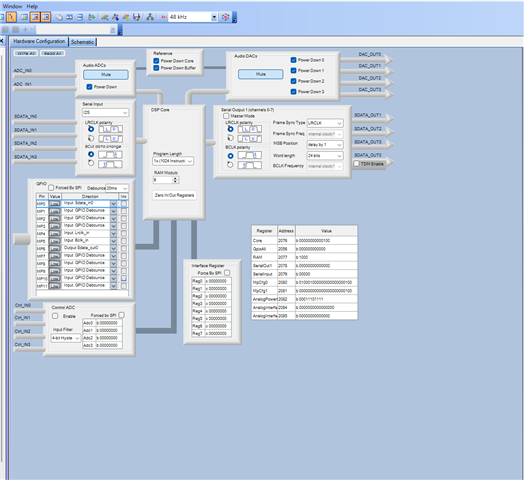Click the red fs sample-rate icon
The height and width of the screenshot is (480, 524).
(163, 17)
